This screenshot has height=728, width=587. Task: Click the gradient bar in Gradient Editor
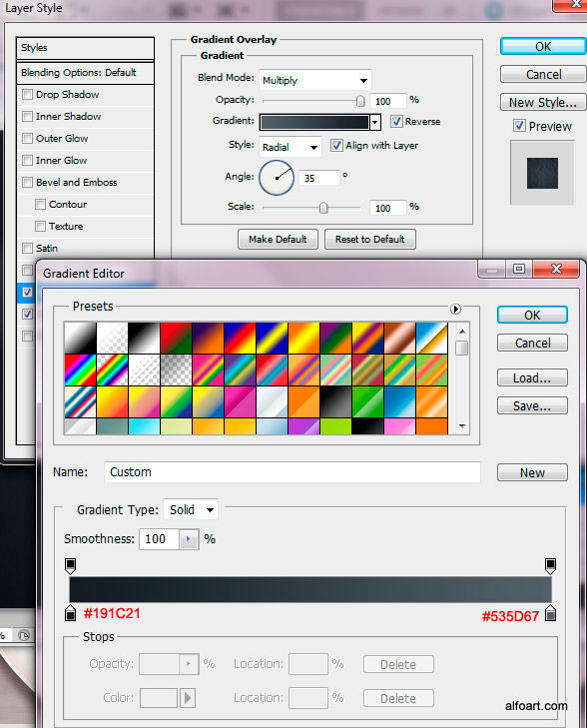tap(310, 589)
